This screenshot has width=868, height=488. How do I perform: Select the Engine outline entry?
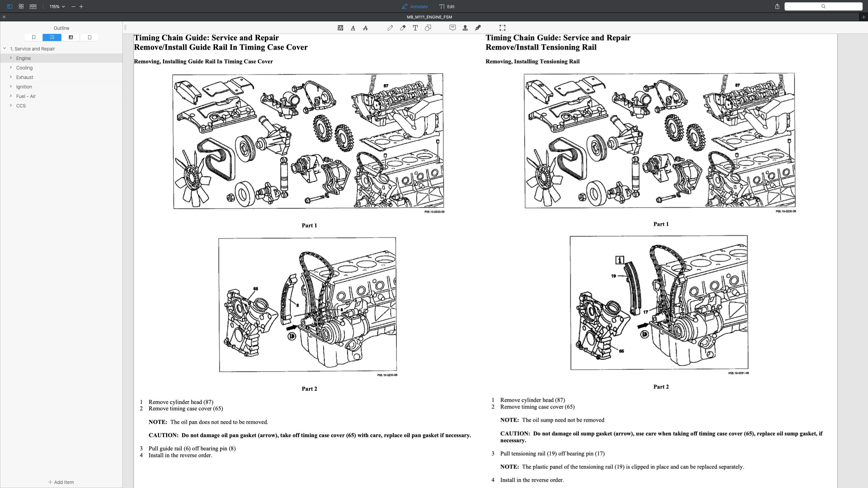[x=61, y=58]
